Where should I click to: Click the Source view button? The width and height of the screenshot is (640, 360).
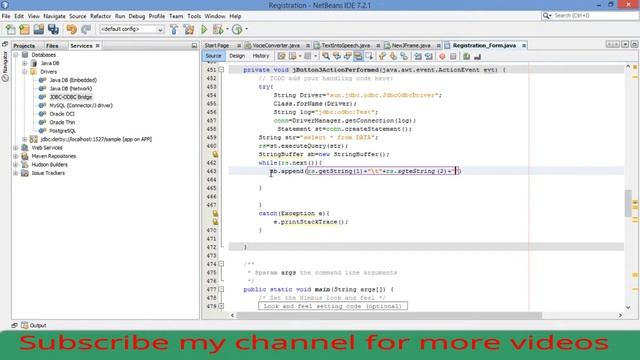[x=213, y=56]
